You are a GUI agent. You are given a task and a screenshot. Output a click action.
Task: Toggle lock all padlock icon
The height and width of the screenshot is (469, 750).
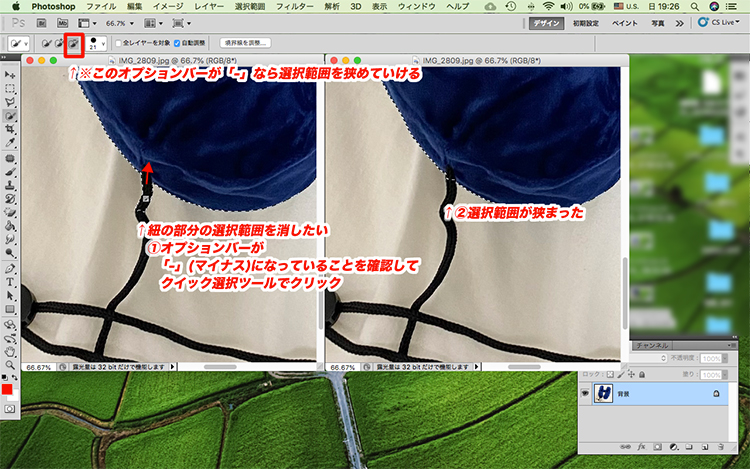click(x=642, y=375)
